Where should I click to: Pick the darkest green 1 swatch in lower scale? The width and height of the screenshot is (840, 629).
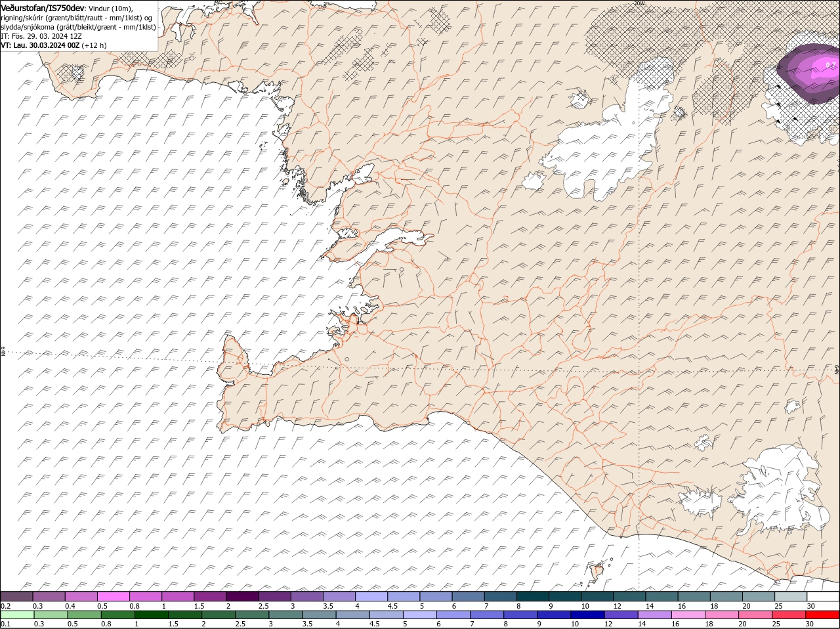pos(151,615)
